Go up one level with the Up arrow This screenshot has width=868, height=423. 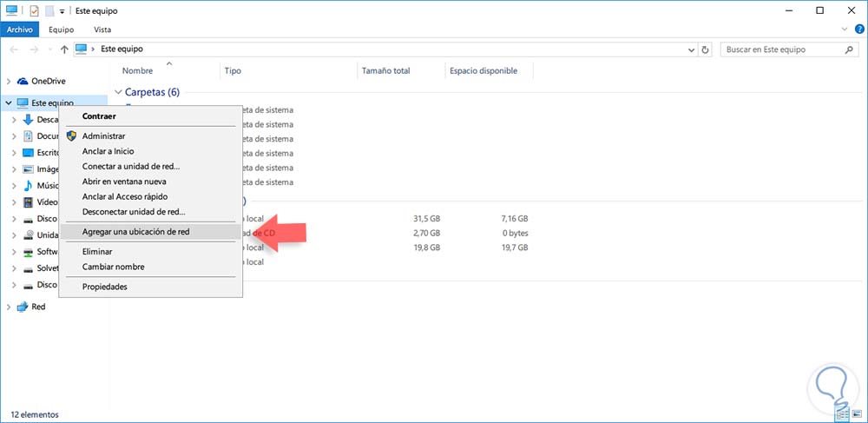(64, 50)
